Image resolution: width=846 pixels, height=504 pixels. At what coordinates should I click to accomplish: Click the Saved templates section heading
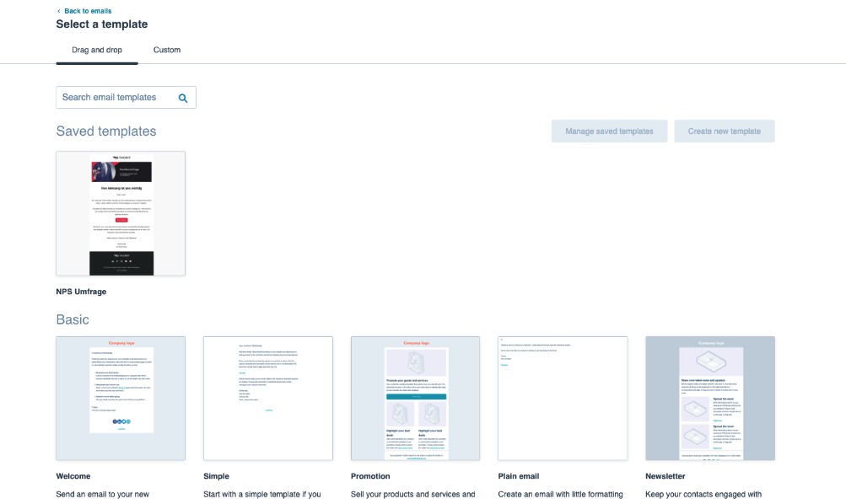click(106, 131)
